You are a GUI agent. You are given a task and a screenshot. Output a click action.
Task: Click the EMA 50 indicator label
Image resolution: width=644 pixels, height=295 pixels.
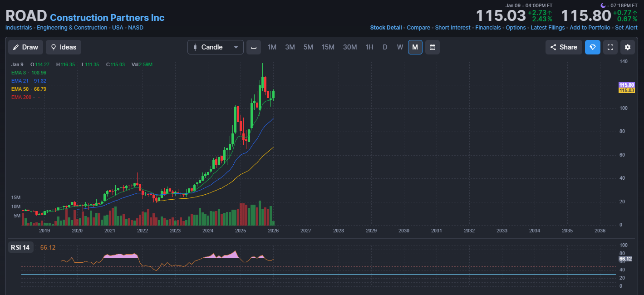(x=20, y=89)
